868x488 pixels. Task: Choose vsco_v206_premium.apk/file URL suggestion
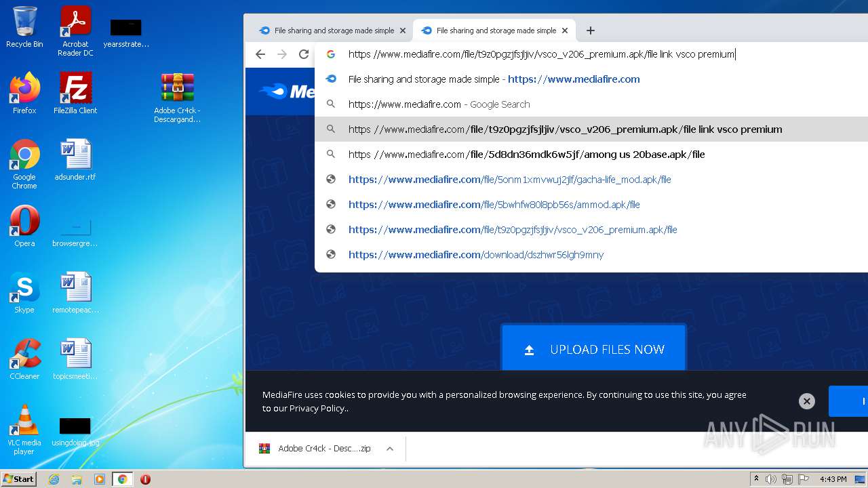[x=591, y=230]
